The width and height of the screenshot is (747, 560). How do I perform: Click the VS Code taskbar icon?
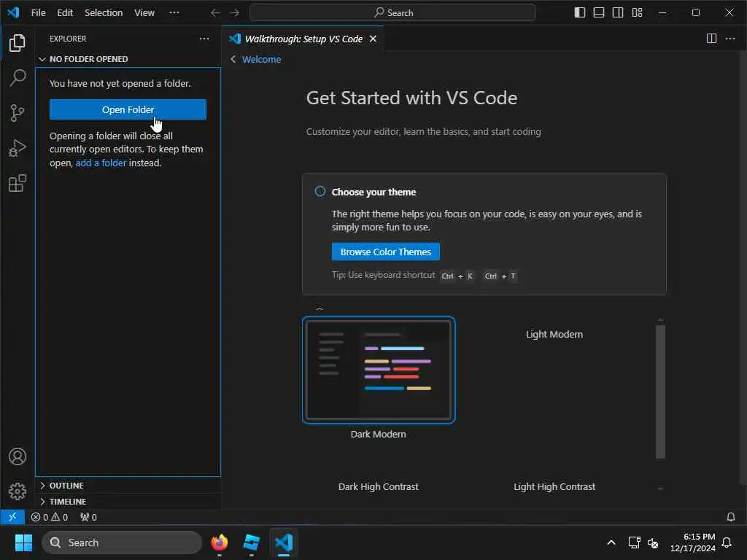(x=284, y=542)
